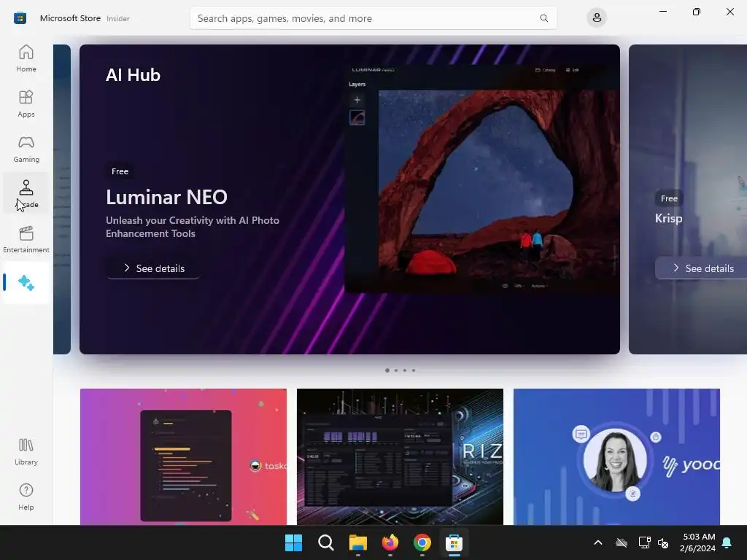Focus the Search apps, games, movies field
747x560 pixels.
[x=373, y=18]
